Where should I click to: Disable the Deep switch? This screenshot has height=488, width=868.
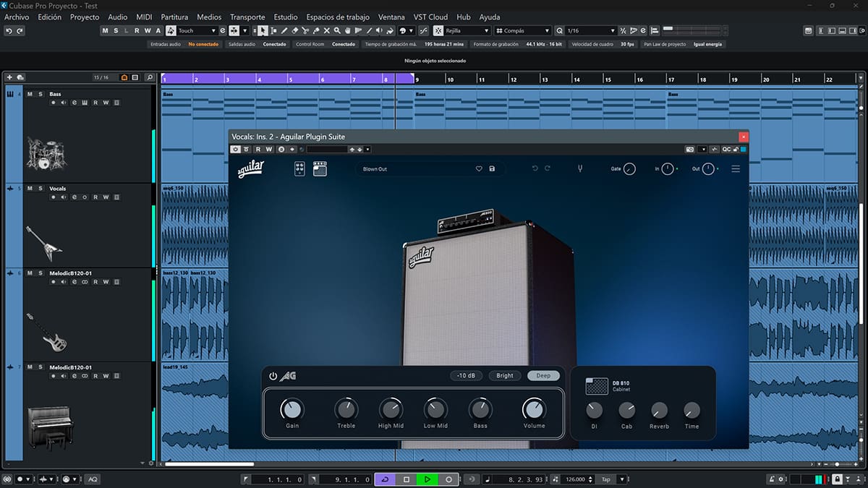coord(543,376)
